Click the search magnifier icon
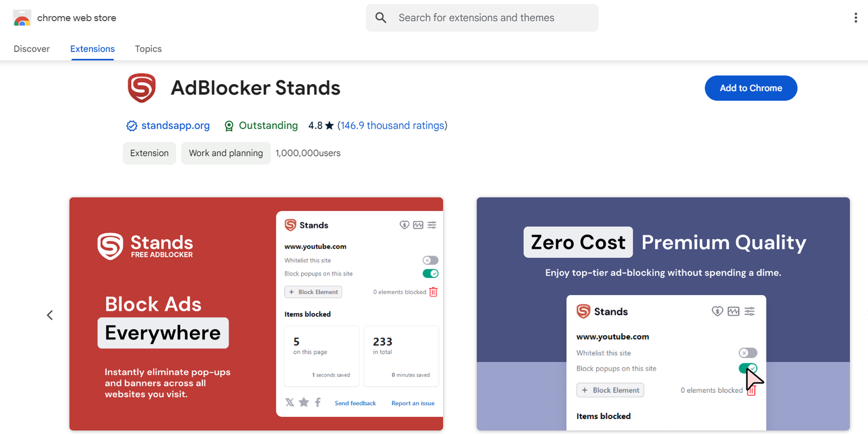The width and height of the screenshot is (868, 434). tap(381, 18)
